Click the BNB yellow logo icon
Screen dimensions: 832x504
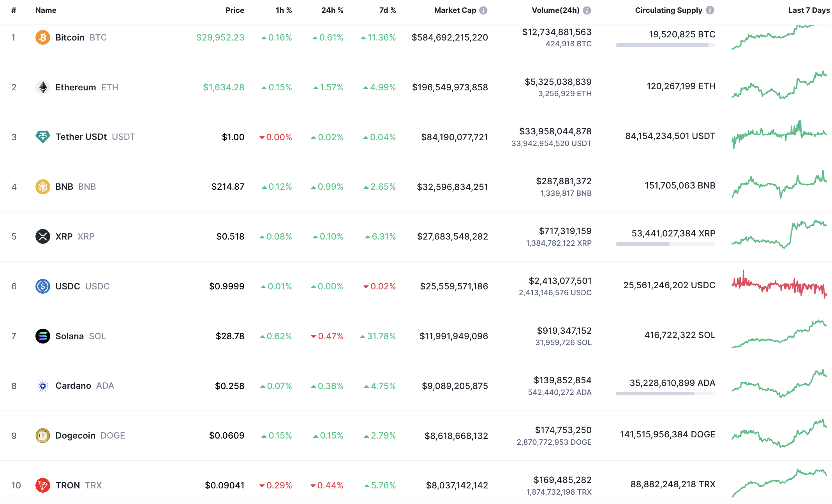coord(43,187)
